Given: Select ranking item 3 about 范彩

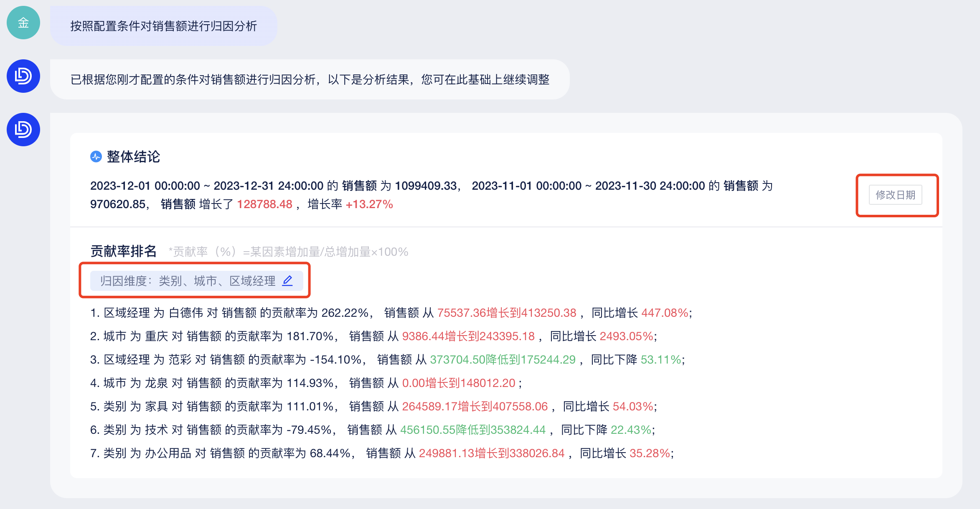Looking at the screenshot, I should click(x=387, y=360).
